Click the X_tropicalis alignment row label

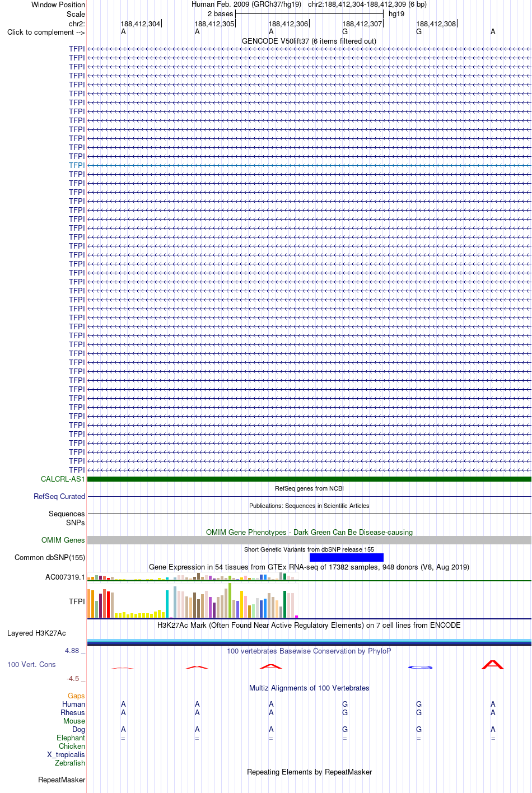click(66, 754)
